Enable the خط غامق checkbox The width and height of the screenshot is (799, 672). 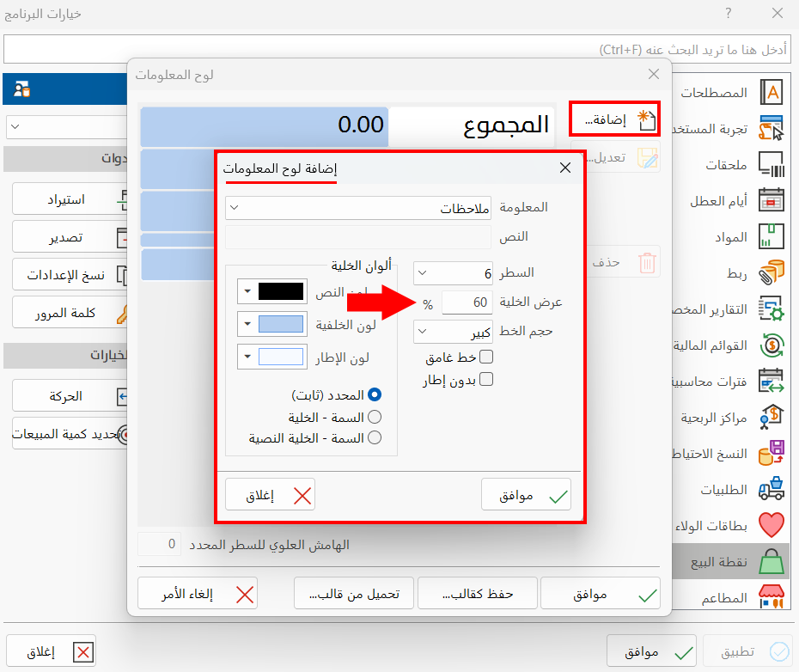pyautogui.click(x=486, y=357)
